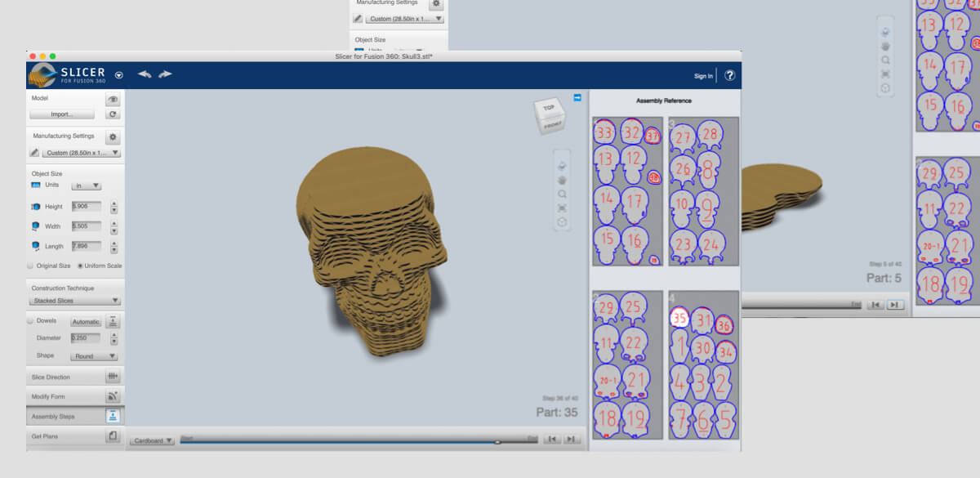Increase dowel Diameter with up stepper
The width and height of the screenshot is (980, 478).
click(x=114, y=335)
